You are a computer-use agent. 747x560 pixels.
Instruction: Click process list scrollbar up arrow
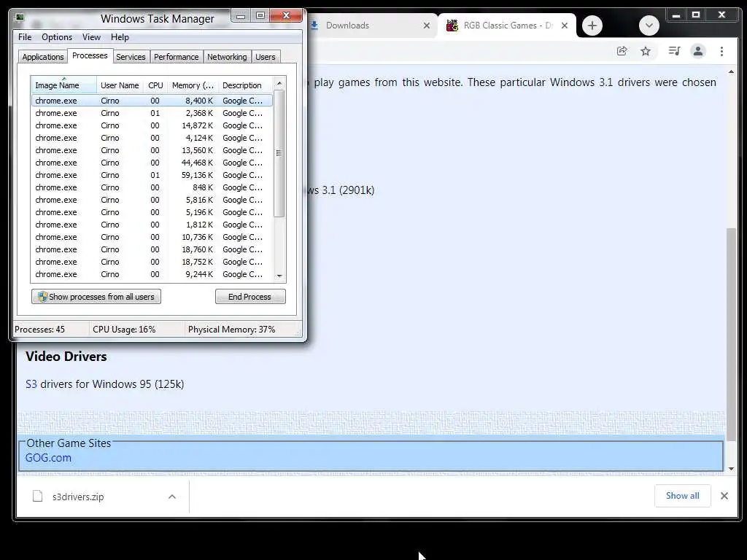pos(279,83)
